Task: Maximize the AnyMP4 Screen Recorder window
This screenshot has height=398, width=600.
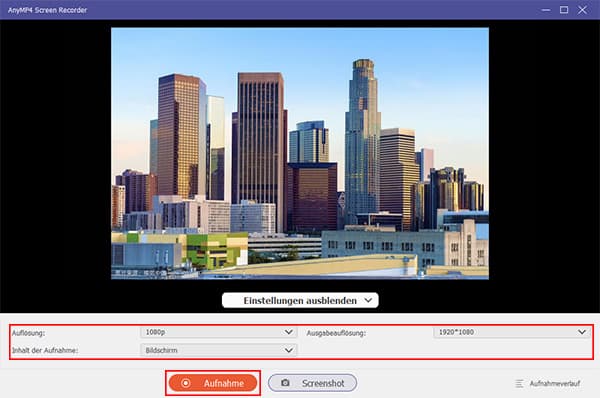Action: tap(564, 10)
